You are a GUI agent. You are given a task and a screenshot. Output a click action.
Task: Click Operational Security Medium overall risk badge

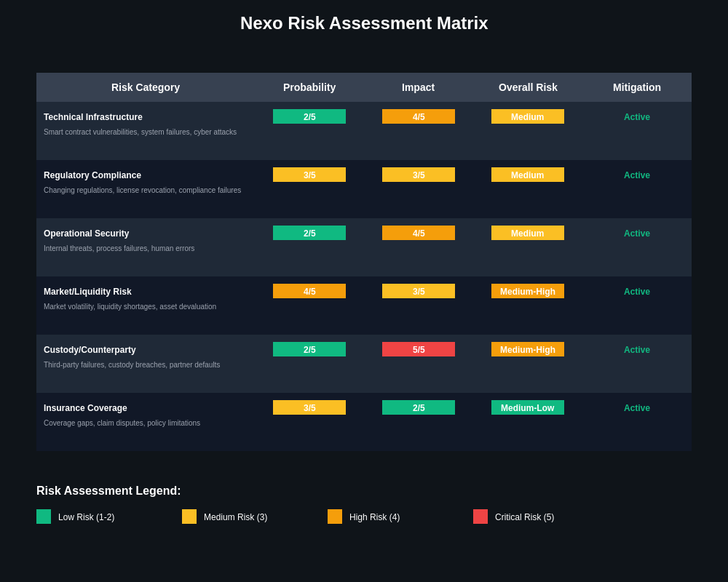(x=528, y=233)
